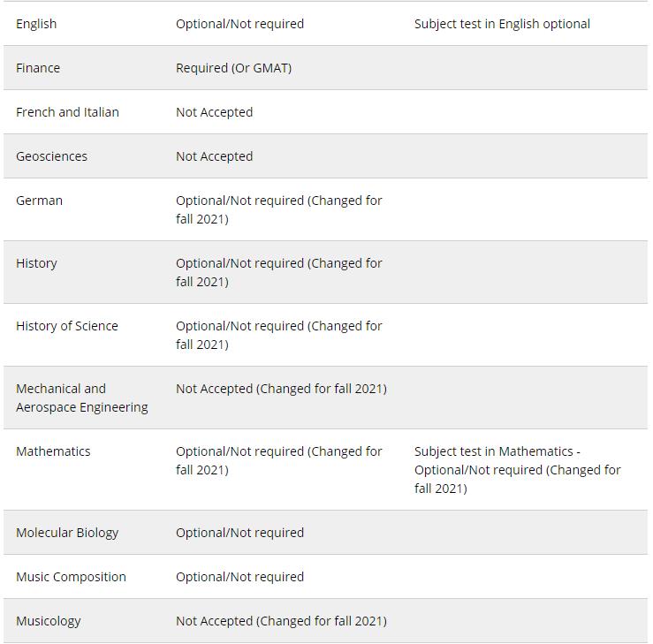Image resolution: width=653 pixels, height=644 pixels.
Task: Select the 'Required (Or GMAT)' text
Action: (x=233, y=68)
